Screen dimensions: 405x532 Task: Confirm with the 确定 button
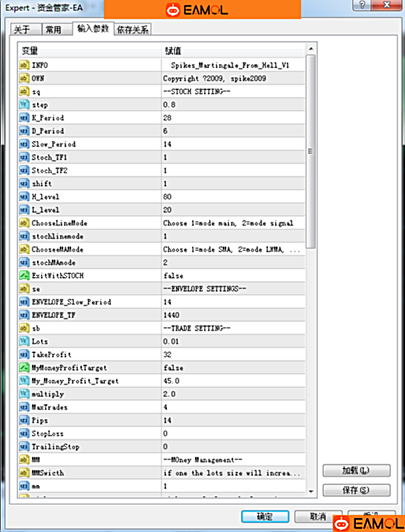click(265, 516)
